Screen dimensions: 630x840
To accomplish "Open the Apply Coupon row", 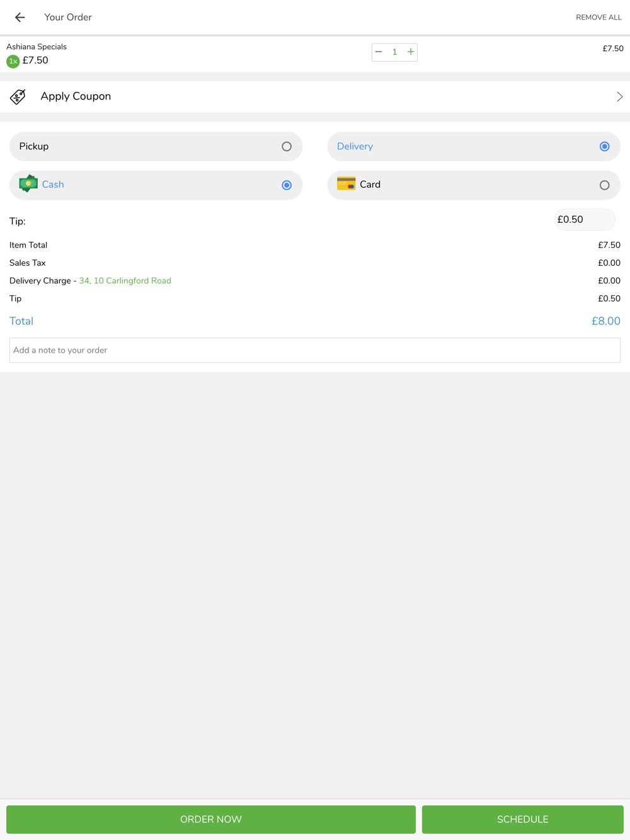I will click(315, 97).
